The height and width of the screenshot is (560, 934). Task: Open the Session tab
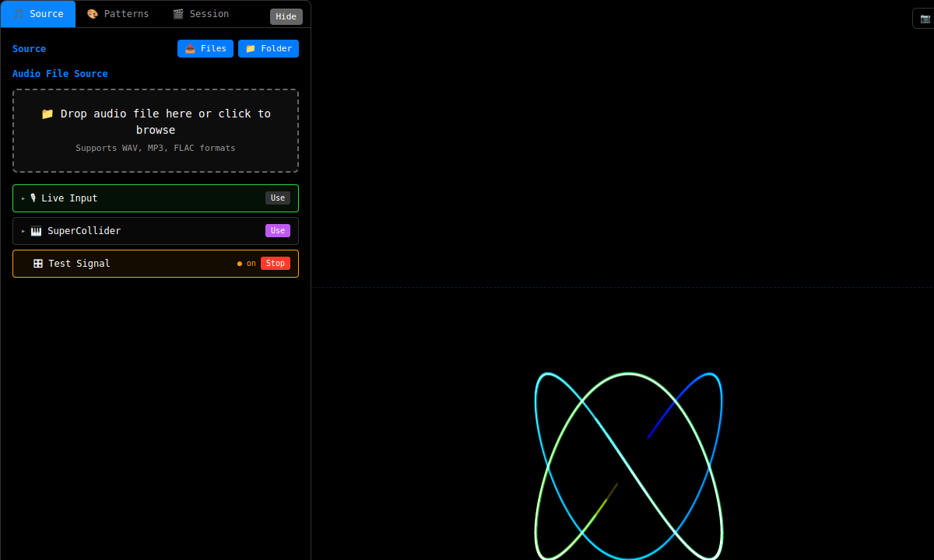coord(201,14)
